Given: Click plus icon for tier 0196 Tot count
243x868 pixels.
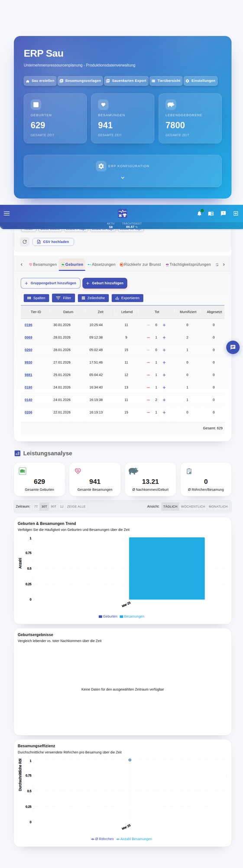Looking at the screenshot, I should tap(164, 325).
